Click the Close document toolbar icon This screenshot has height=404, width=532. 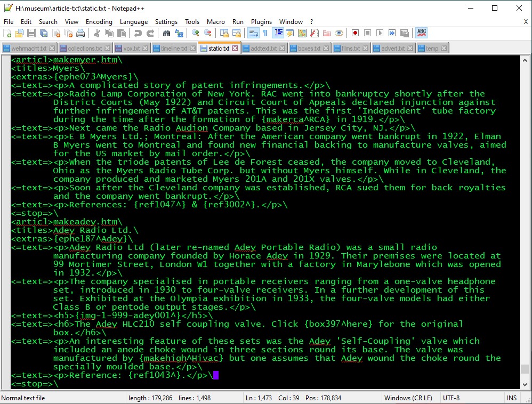[x=56, y=33]
